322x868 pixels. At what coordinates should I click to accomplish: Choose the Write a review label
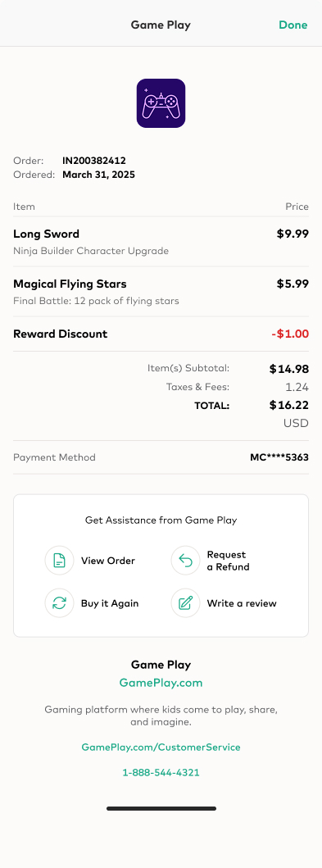pos(242,603)
